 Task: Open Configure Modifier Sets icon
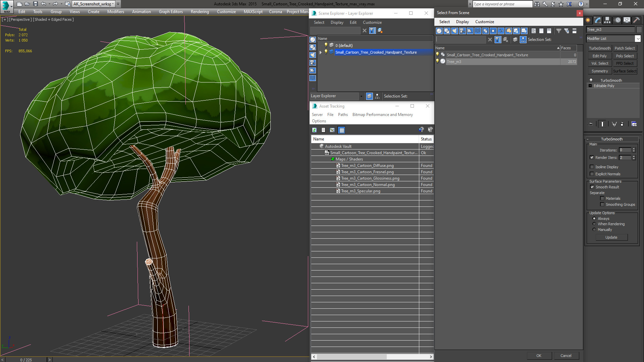pos(634,124)
